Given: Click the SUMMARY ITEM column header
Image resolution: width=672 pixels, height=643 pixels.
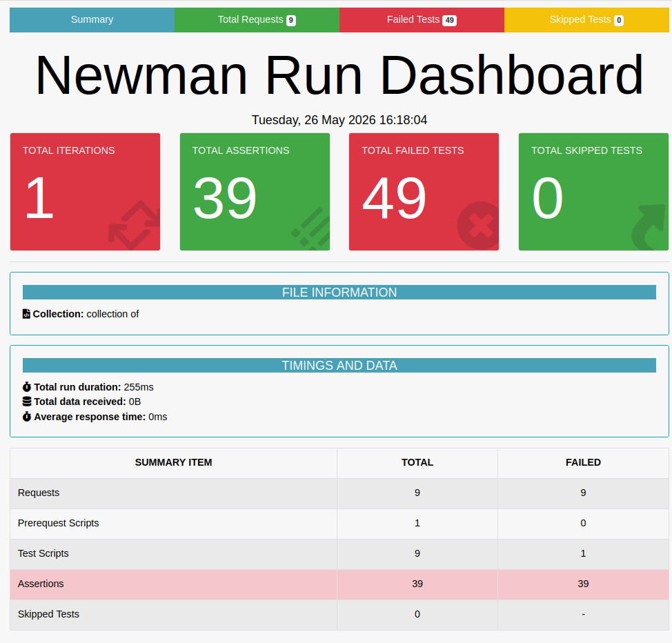Looking at the screenshot, I should pos(174,462).
